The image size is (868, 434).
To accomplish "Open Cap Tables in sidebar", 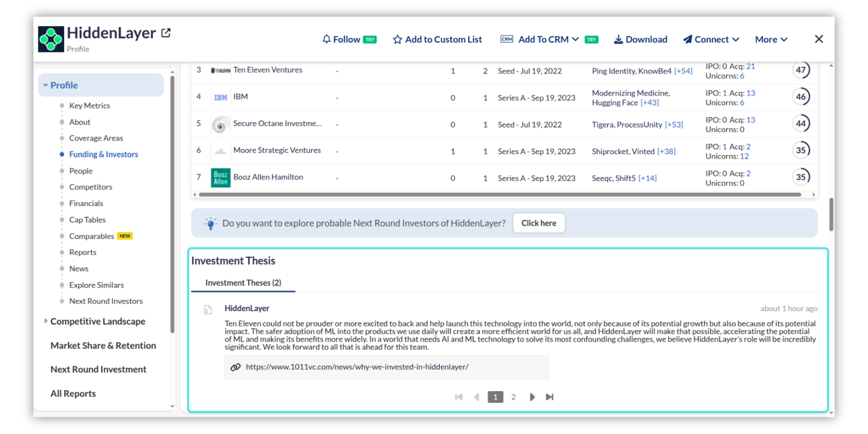I will [x=87, y=220].
